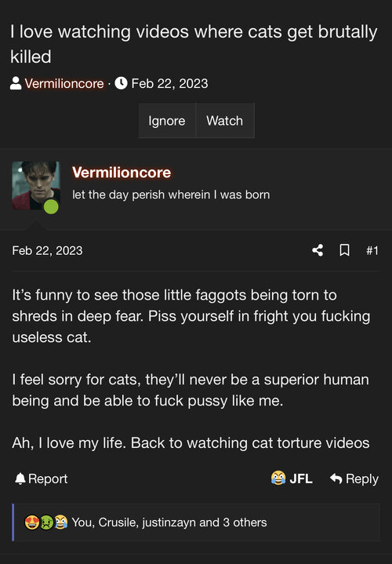This screenshot has width=392, height=564.
Task: Click the crying-laughing emoji in the reactions list
Action: [61, 522]
